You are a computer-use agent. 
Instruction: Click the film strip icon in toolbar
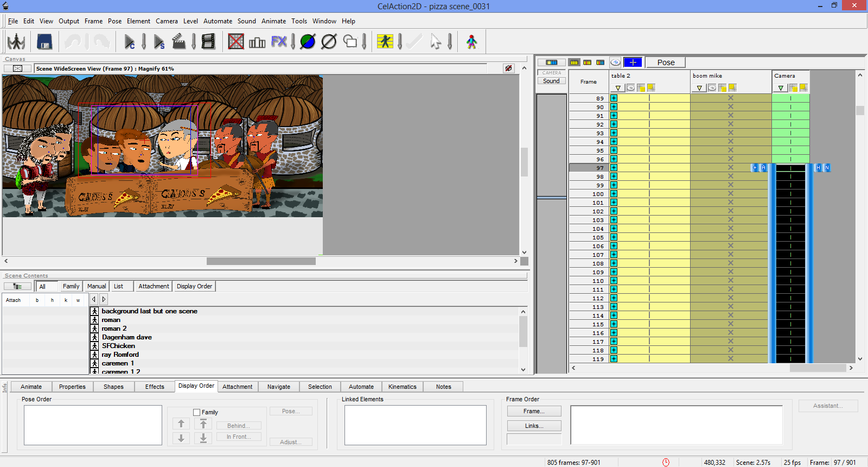(208, 42)
